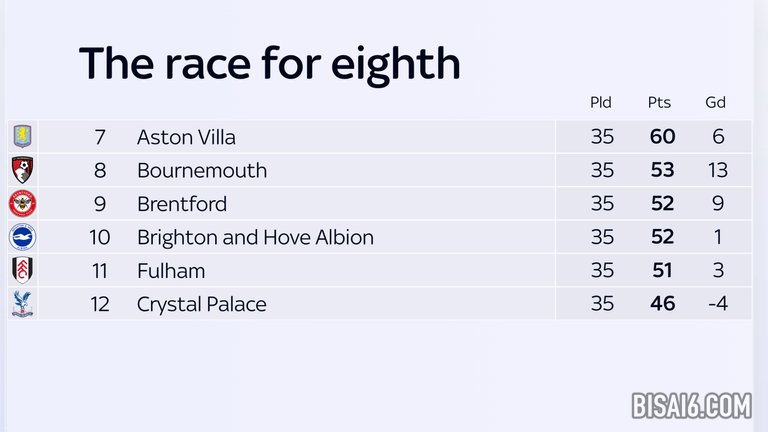
Task: Click the BISAI6.COM watermark
Action: [692, 406]
